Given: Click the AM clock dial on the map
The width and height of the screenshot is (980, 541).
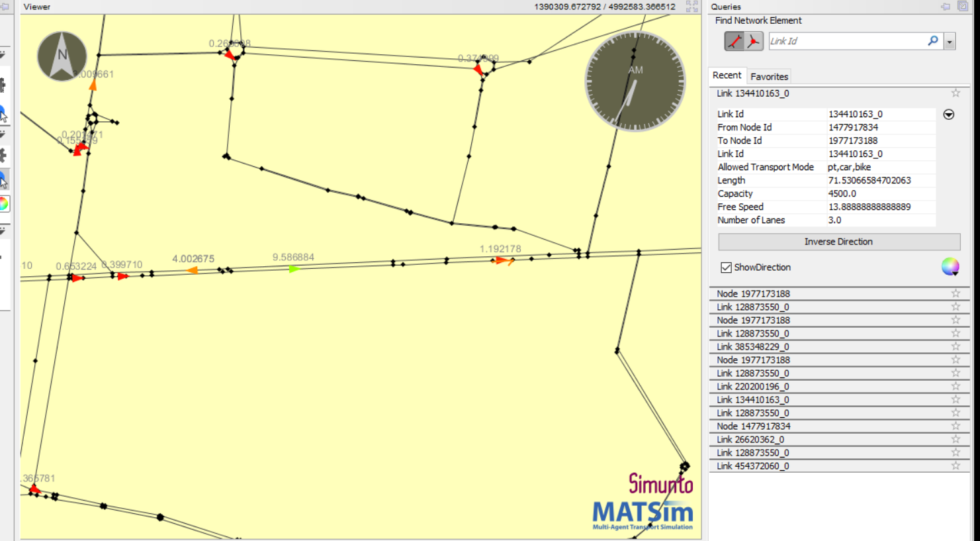Looking at the screenshot, I should pyautogui.click(x=635, y=81).
